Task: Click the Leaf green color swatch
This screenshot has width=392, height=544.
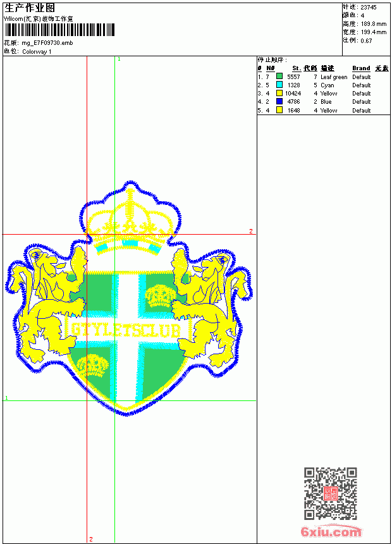Action: click(x=279, y=77)
